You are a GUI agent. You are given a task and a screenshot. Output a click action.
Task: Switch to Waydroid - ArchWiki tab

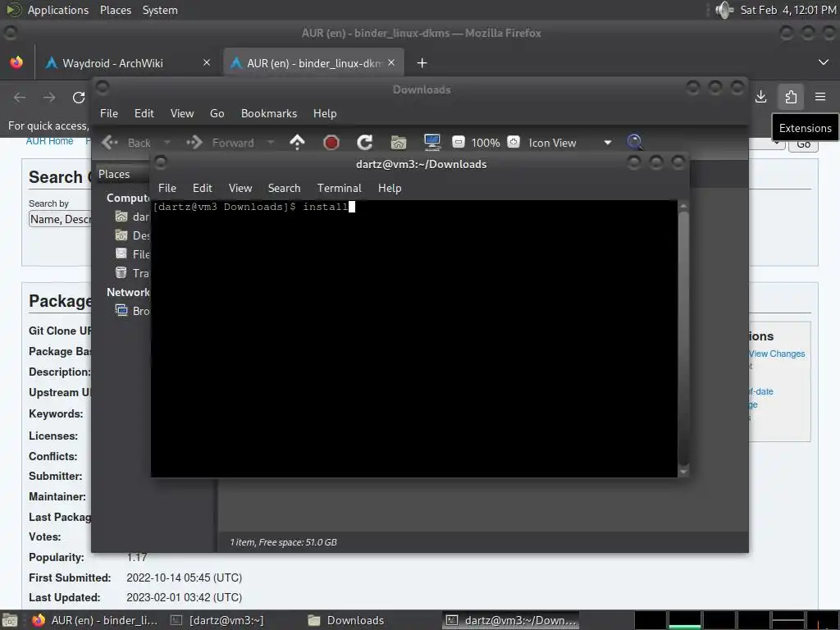point(112,63)
